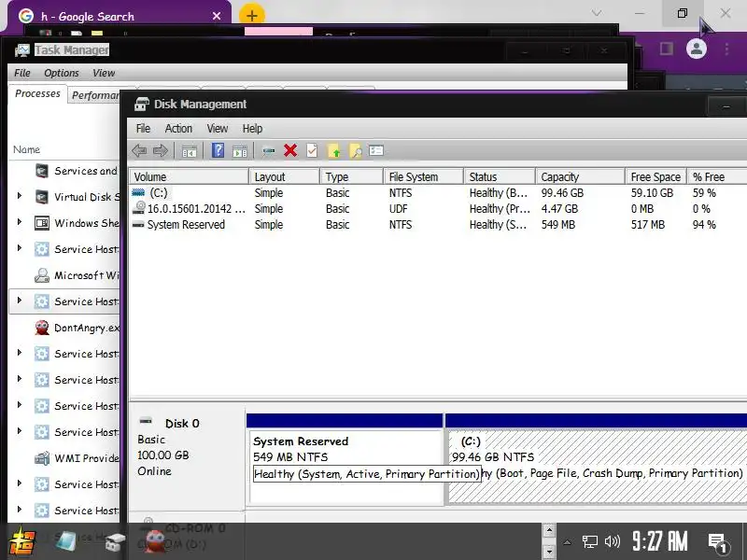Select System Reserved volume row in list
Image resolution: width=747 pixels, height=560 pixels.
tap(438, 224)
